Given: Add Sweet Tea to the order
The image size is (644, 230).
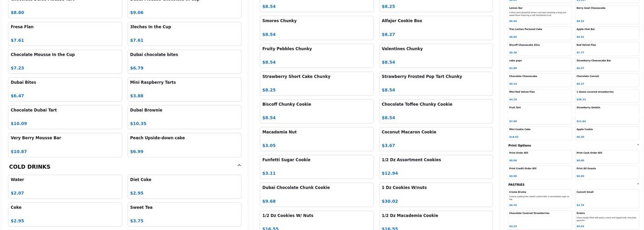Looking at the screenshot, I should click(x=184, y=214).
